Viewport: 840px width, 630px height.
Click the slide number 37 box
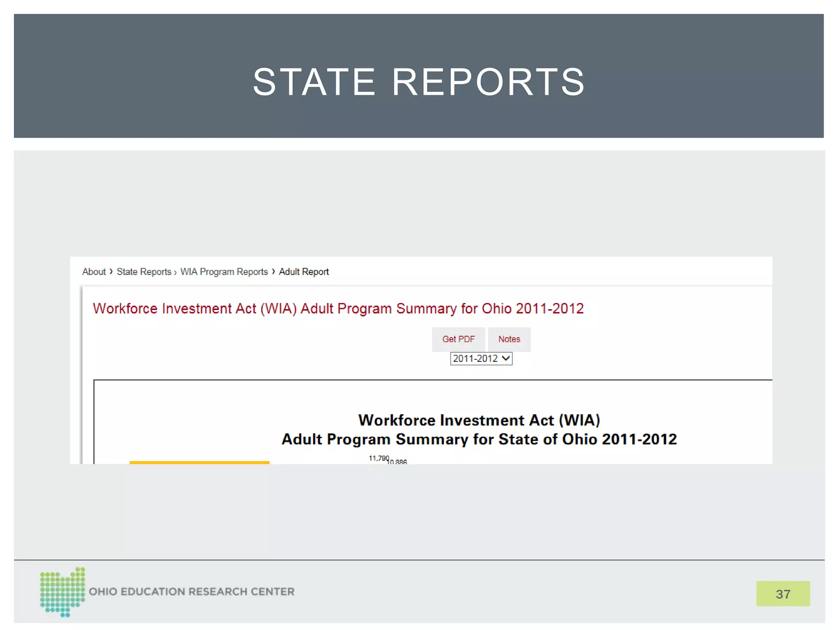click(783, 593)
